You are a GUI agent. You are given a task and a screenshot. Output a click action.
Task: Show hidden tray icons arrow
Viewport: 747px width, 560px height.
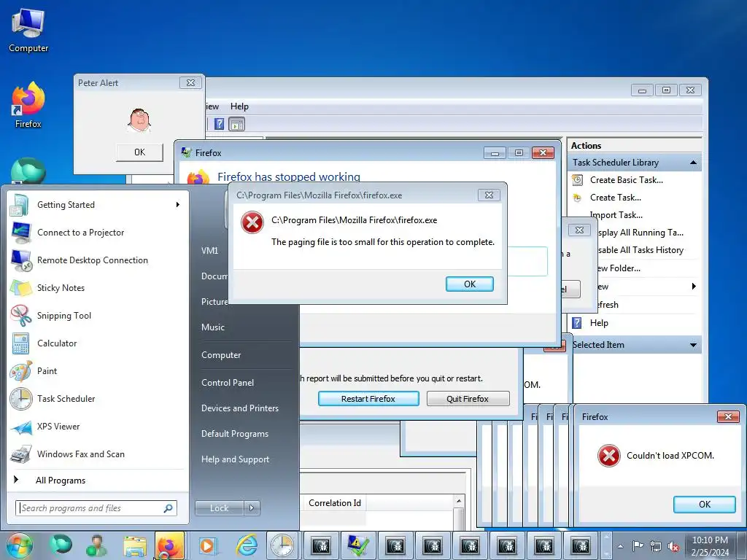click(x=620, y=546)
